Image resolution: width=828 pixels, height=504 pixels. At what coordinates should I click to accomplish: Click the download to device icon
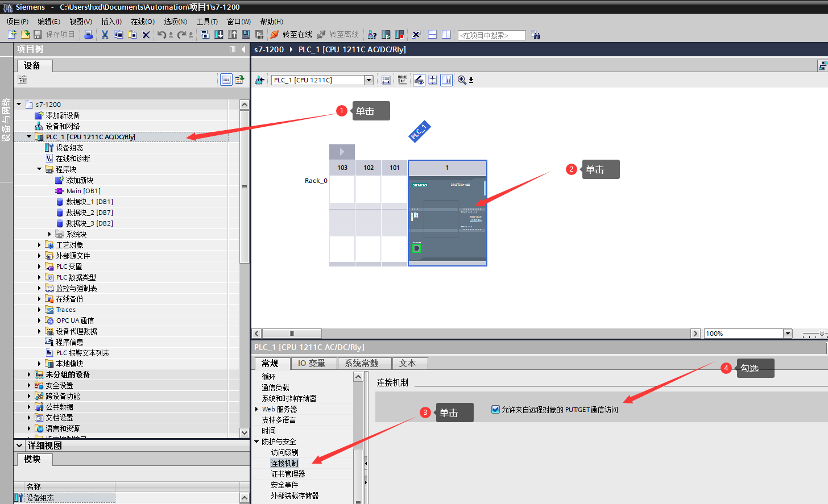[x=219, y=35]
